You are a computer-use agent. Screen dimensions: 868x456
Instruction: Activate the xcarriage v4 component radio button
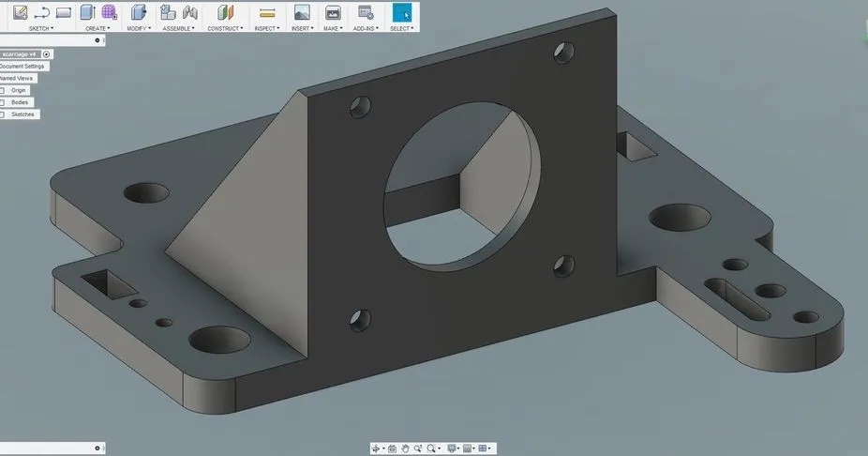click(x=47, y=54)
